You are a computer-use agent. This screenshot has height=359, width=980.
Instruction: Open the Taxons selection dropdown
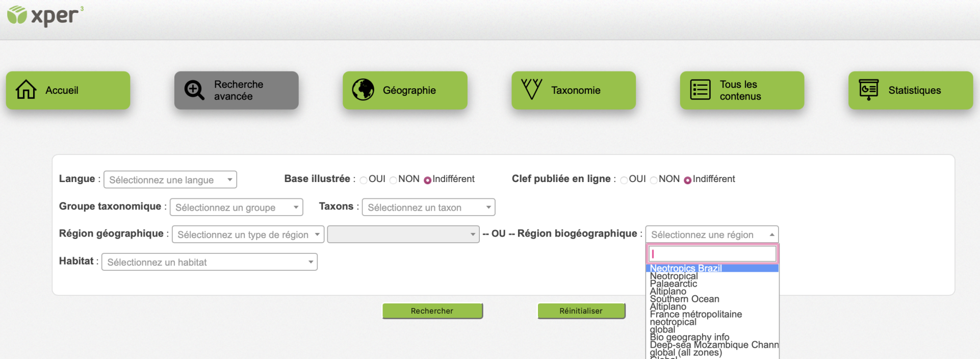point(428,207)
